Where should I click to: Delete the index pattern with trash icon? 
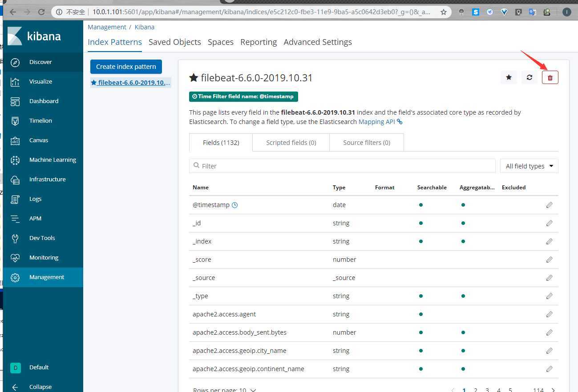[550, 77]
